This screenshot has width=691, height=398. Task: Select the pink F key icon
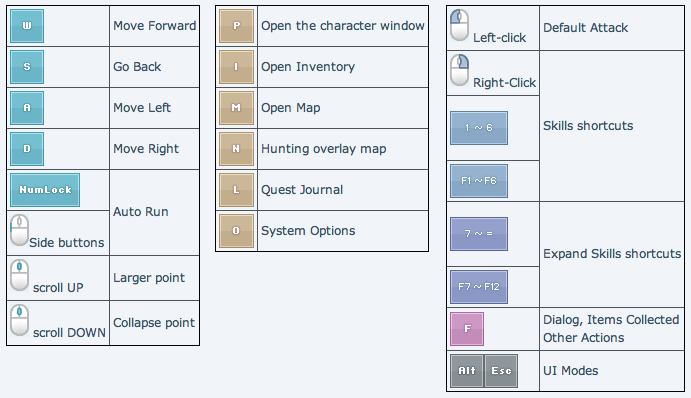pyautogui.click(x=467, y=329)
